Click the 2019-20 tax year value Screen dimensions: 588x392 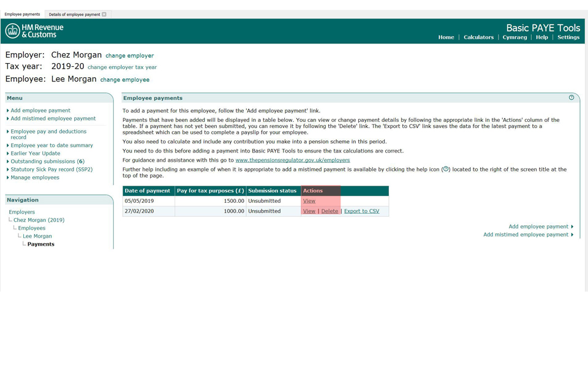[67, 66]
